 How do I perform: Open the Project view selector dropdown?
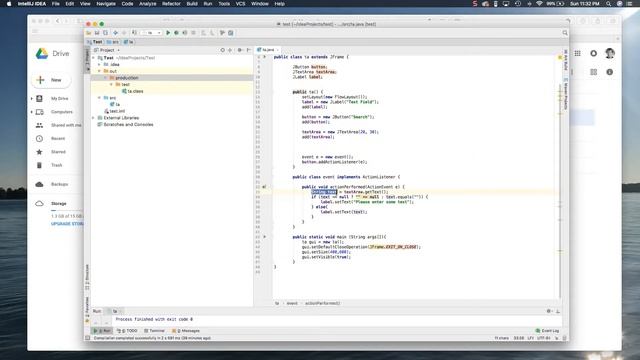coord(108,50)
